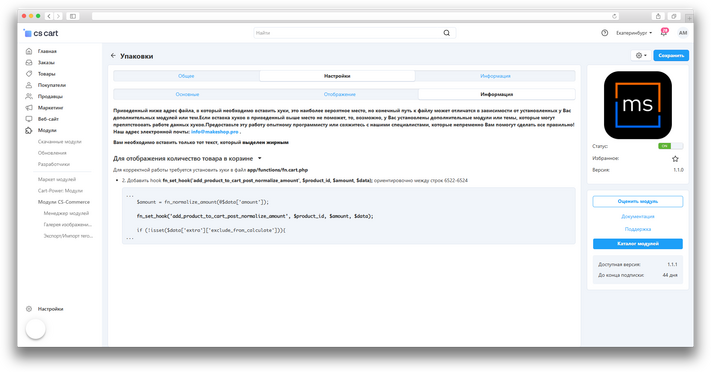Screen dimensions: 711x372
Task: Open the Заказы menu item
Action: tap(46, 63)
